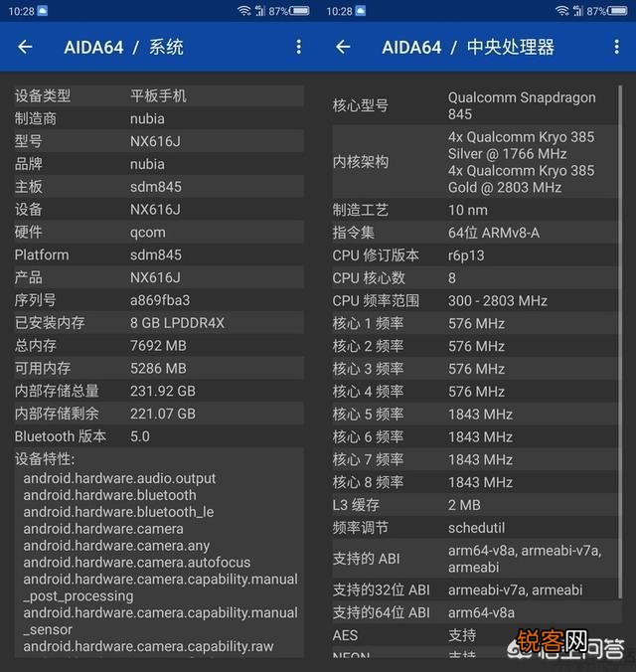Screen dimensions: 636x672
Task: Select the Platform value sdm845
Action: tap(156, 255)
